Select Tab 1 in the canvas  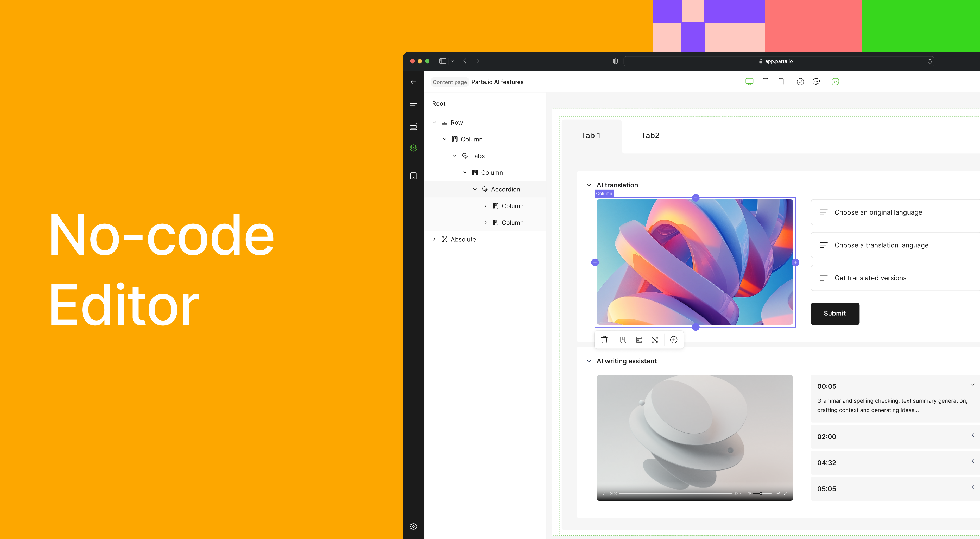coord(590,135)
